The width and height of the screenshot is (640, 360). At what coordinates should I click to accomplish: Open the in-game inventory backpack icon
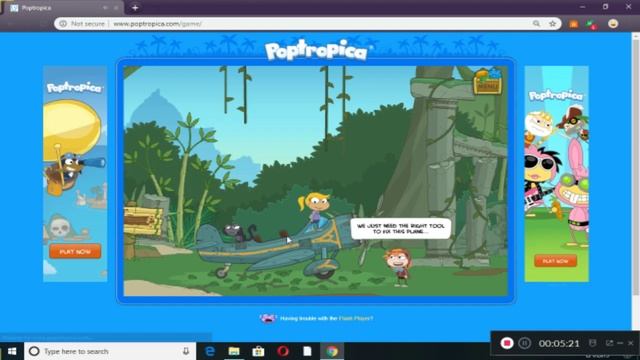click(x=488, y=82)
